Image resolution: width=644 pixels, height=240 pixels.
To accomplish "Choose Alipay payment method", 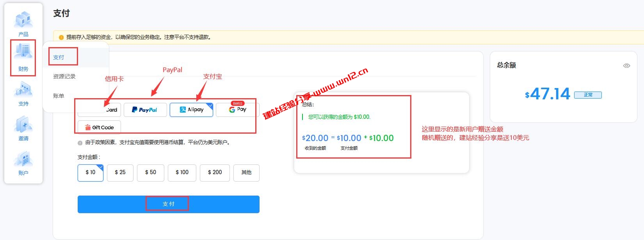I will tap(191, 110).
